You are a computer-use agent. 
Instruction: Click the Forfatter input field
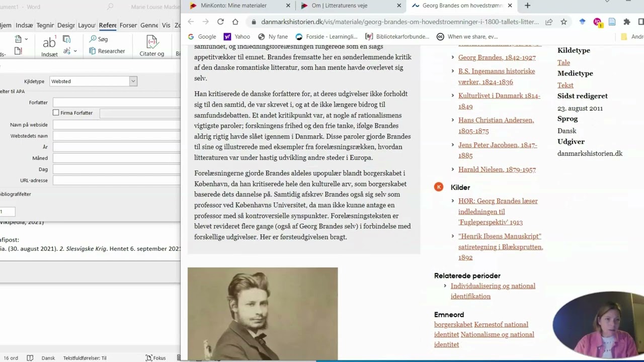click(x=117, y=103)
